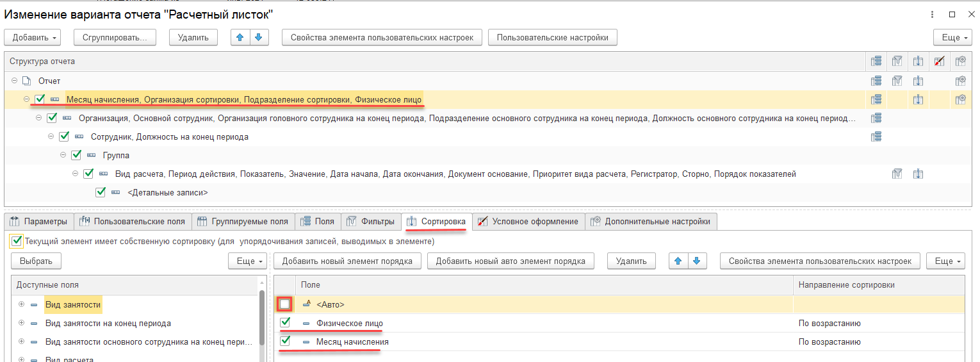Toggle own sorting checkbox for current element
980x362 pixels.
17,242
